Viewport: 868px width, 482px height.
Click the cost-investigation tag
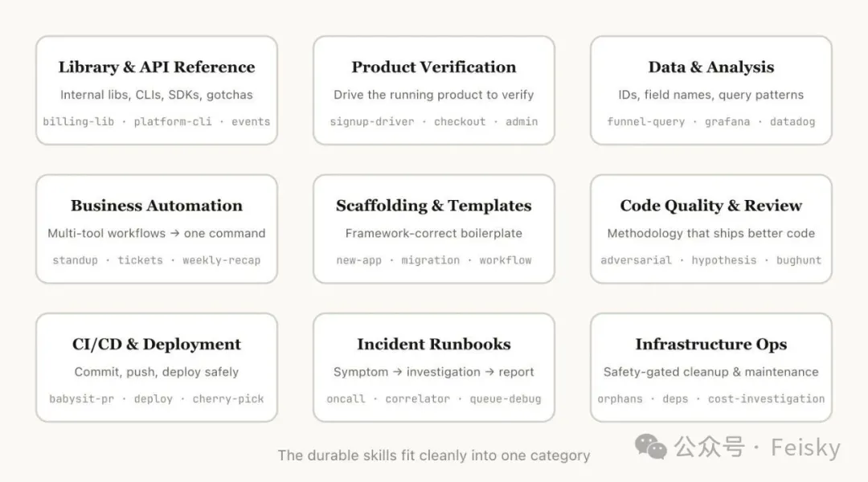pos(767,399)
